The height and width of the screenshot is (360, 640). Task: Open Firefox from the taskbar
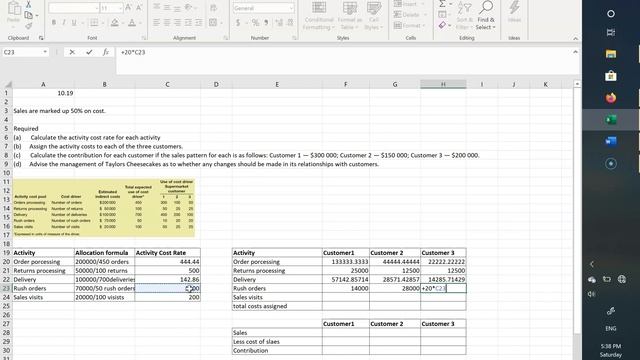[x=611, y=98]
